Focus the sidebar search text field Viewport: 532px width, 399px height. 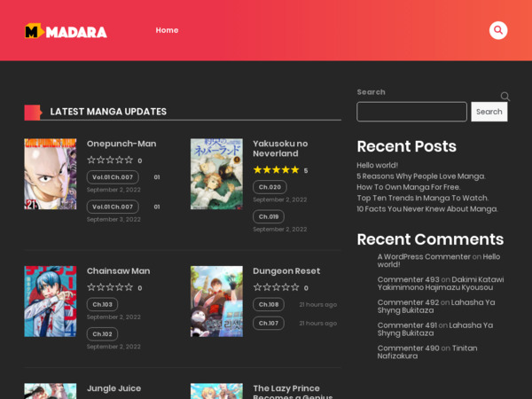411,112
